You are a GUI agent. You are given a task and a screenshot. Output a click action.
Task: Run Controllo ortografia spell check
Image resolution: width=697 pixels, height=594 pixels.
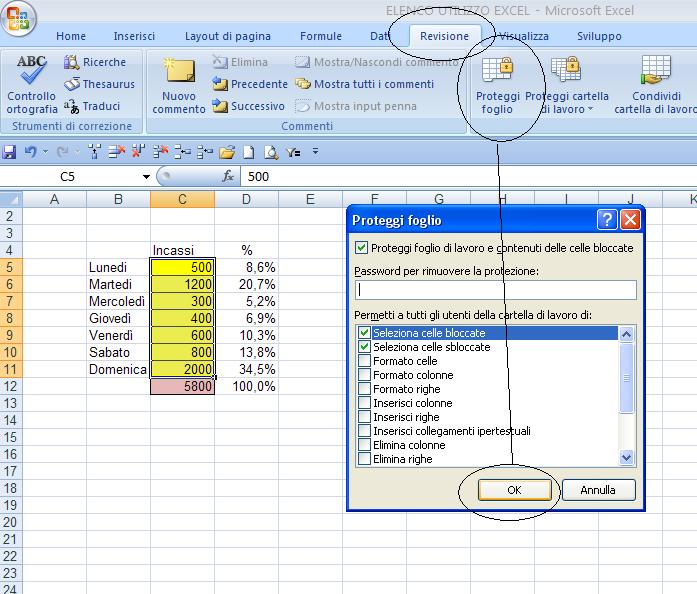tap(32, 84)
